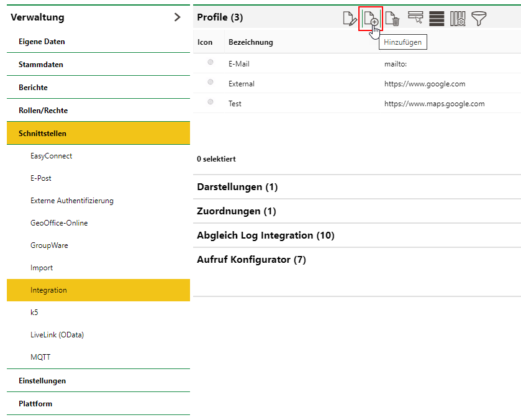The height and width of the screenshot is (420, 521).
Task: Navigate to the MQTT menu item
Action: coord(40,357)
